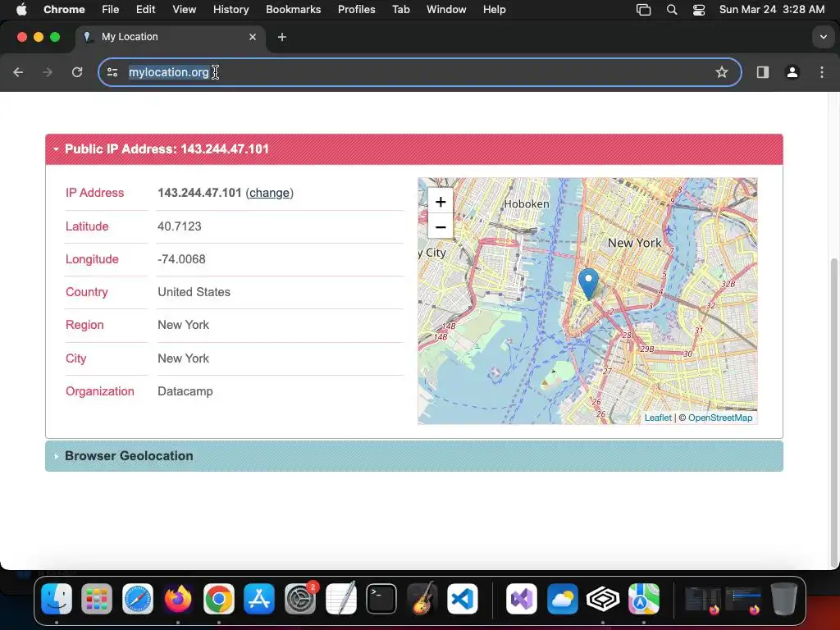840x630 pixels.
Task: Open Chrome side panel icon
Action: pyautogui.click(x=762, y=72)
